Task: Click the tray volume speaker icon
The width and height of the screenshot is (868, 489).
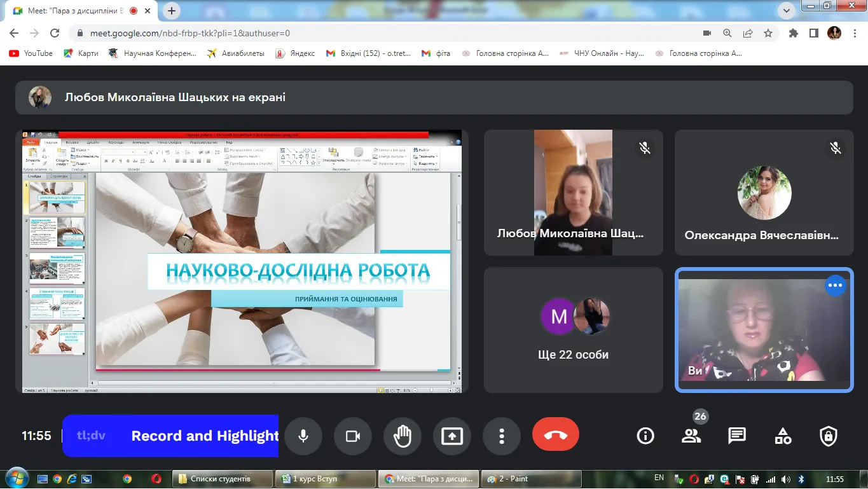Action: point(786,479)
